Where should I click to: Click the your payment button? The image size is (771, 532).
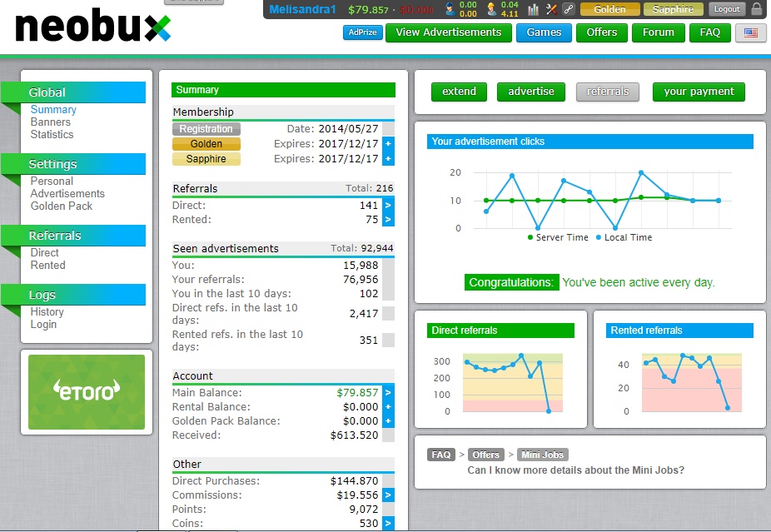[x=699, y=92]
